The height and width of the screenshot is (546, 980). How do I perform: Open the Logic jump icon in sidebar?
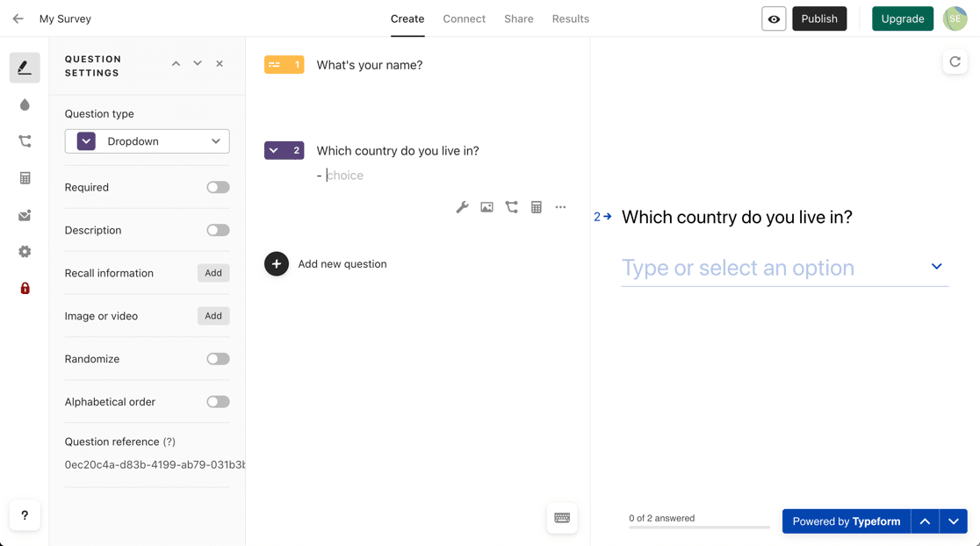click(25, 141)
